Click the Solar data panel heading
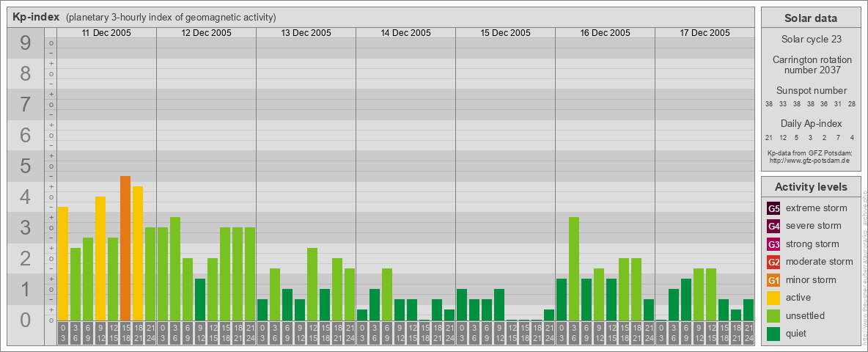This screenshot has width=868, height=352. (811, 18)
